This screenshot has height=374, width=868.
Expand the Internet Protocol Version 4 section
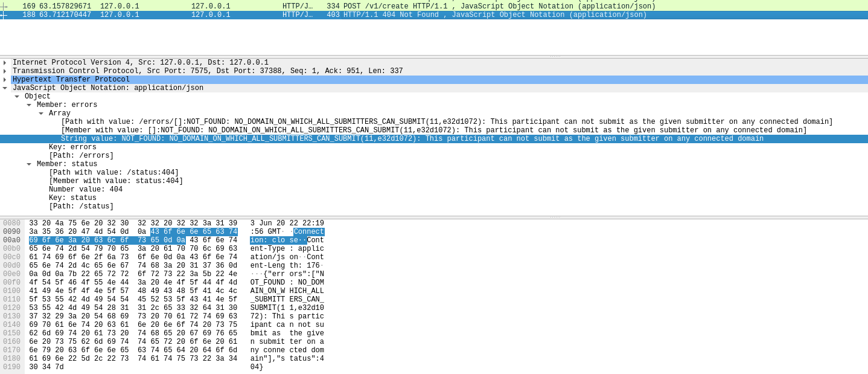(x=5, y=63)
